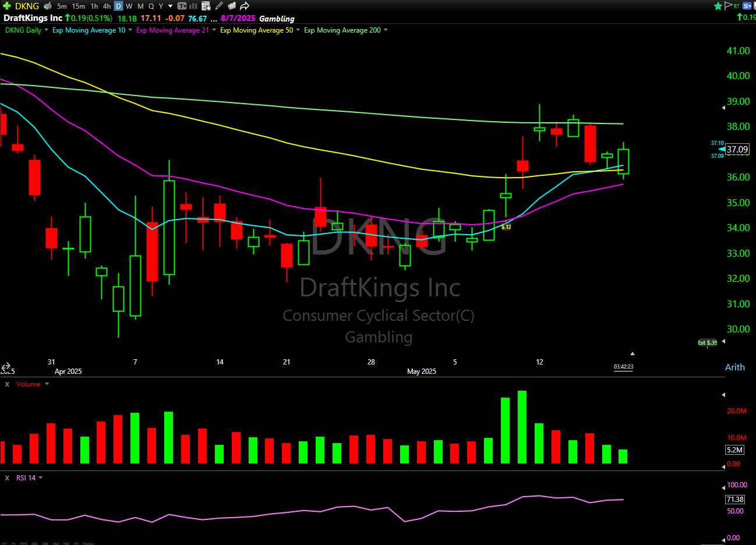Switch to the W weekly timeframe
This screenshot has width=756, height=545.
(129, 6)
